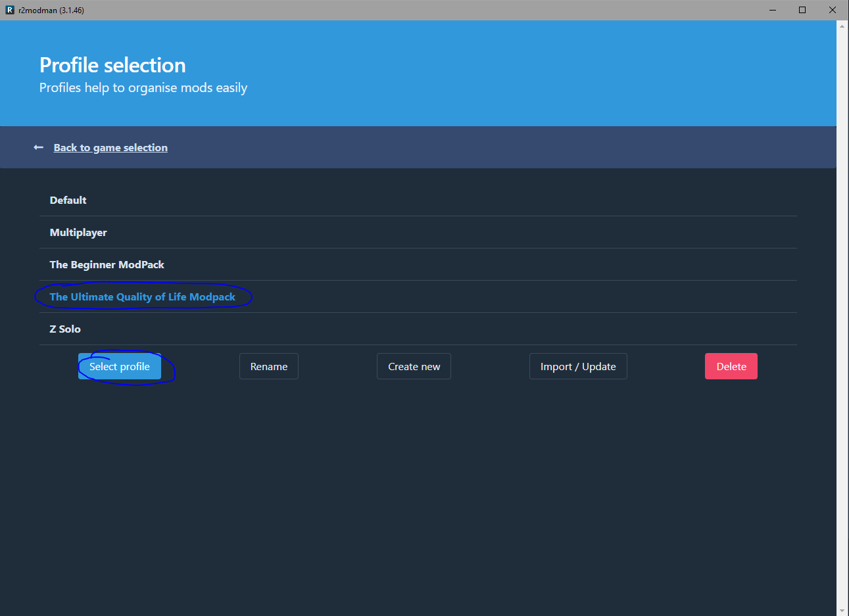
Task: Maximize the r2modman window
Action: coord(802,10)
